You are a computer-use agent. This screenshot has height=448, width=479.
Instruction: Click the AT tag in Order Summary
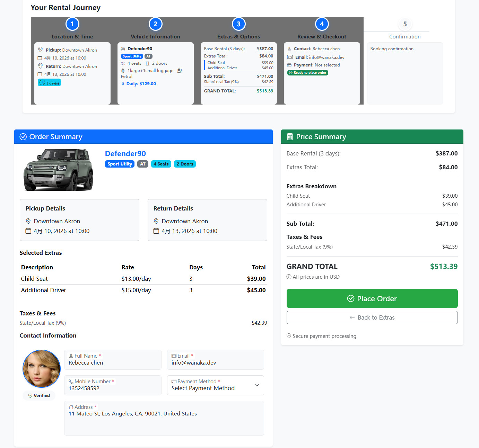(143, 164)
